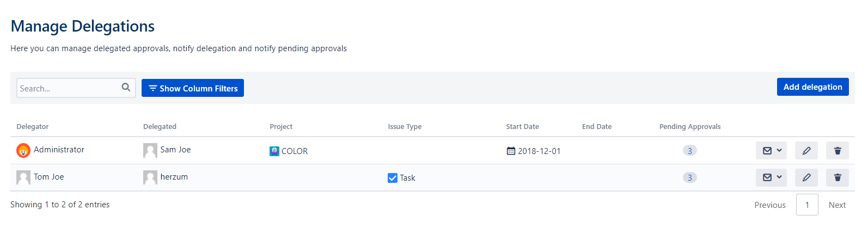Go to Next page
Image resolution: width=868 pixels, height=234 pixels.
(x=837, y=205)
